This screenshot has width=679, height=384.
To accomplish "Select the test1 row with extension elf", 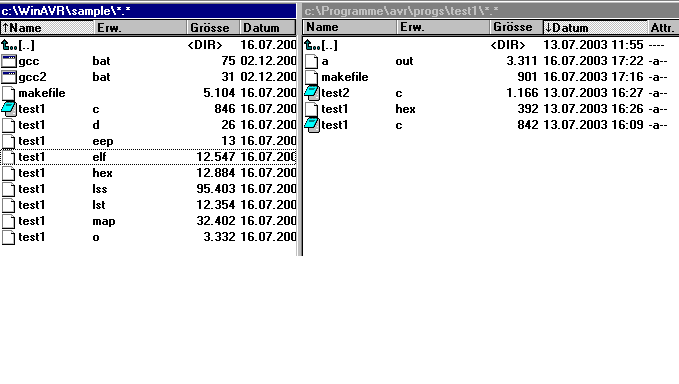I will coord(149,157).
